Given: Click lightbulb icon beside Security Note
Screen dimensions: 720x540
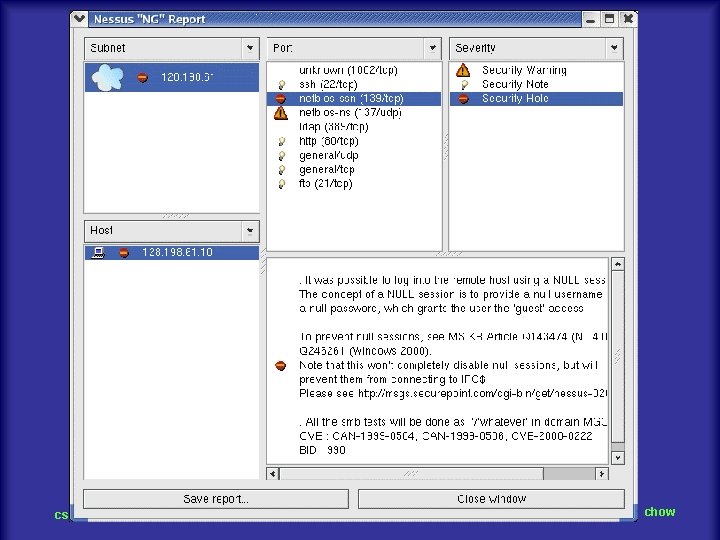Looking at the screenshot, I should tap(464, 84).
